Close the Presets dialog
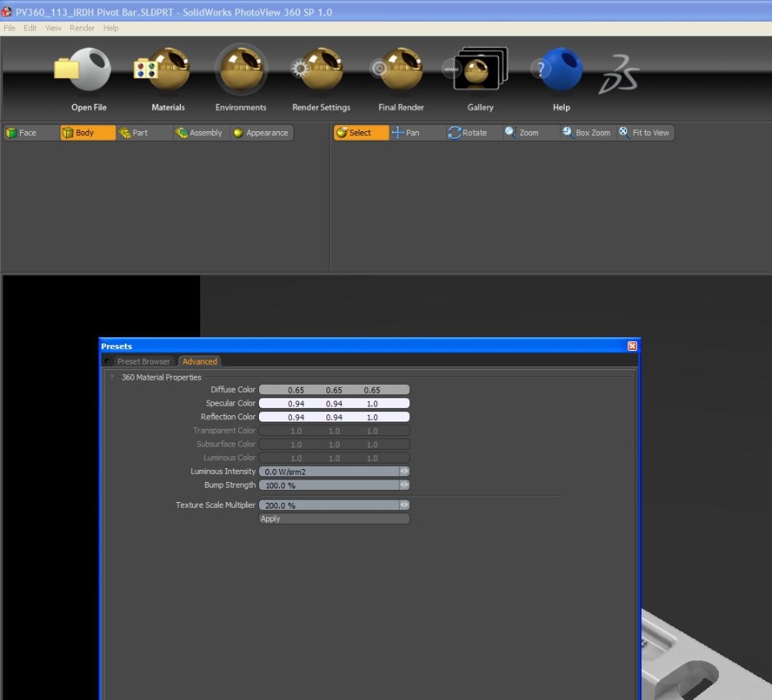 [632, 346]
